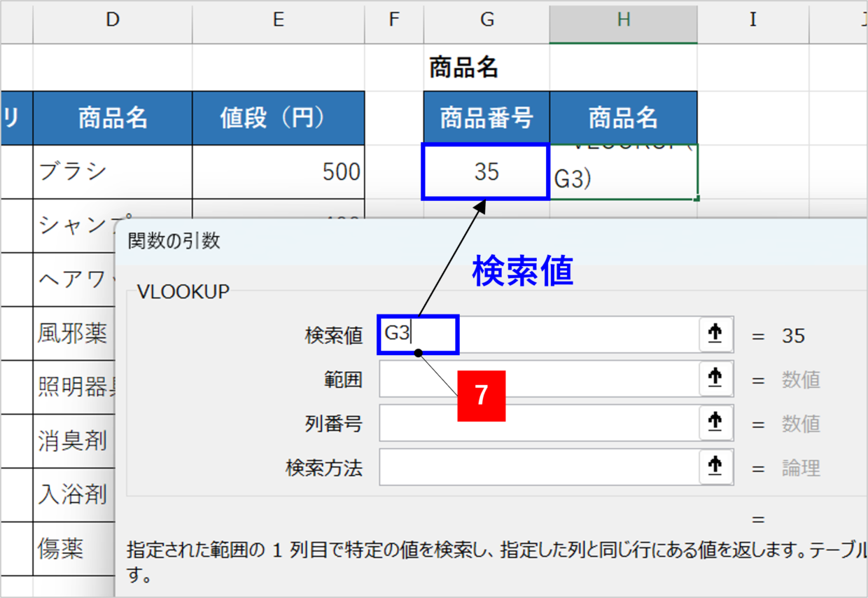Click the cell with price 500

(278, 172)
